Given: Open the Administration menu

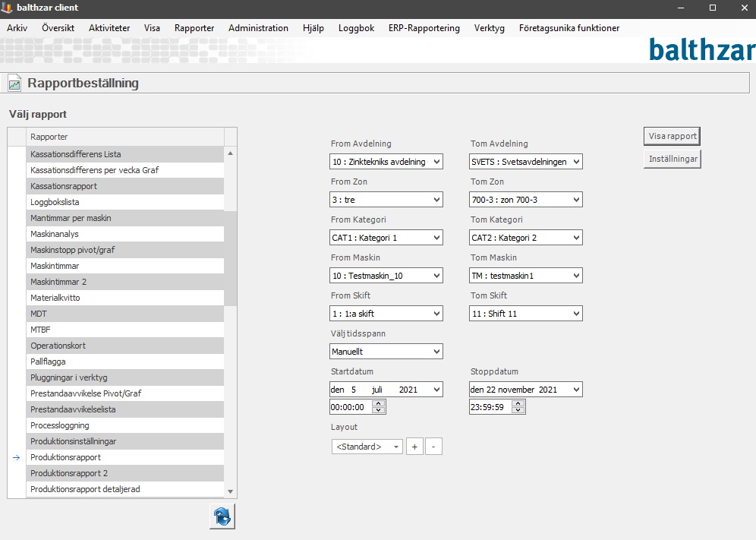Looking at the screenshot, I should [258, 28].
